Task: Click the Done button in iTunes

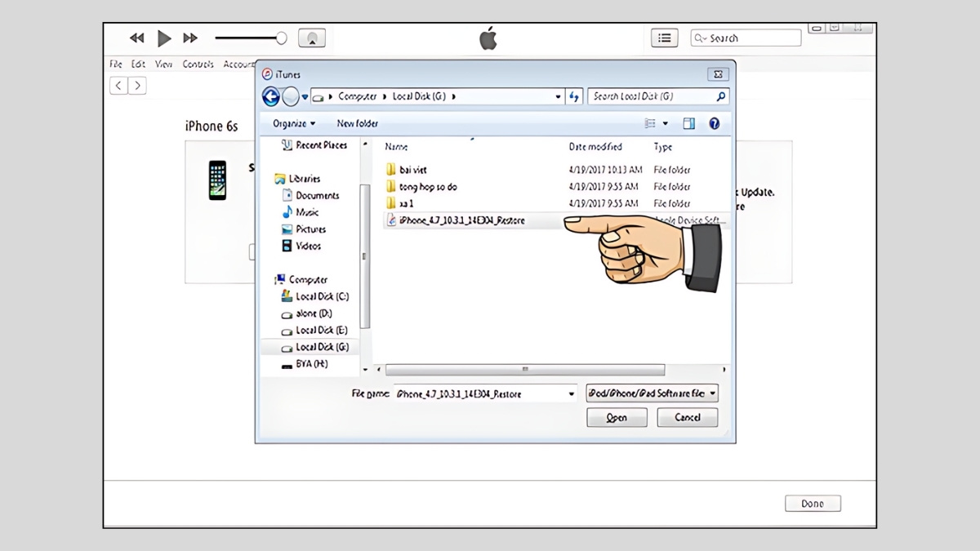Action: [813, 504]
